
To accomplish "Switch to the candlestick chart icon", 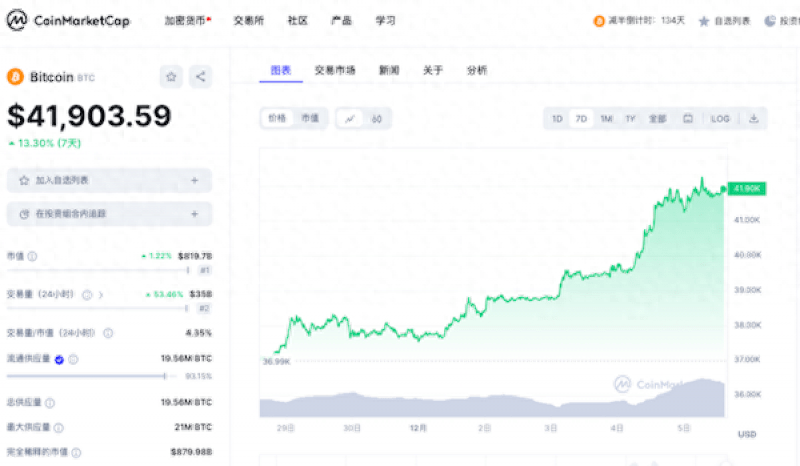I will pos(377,118).
